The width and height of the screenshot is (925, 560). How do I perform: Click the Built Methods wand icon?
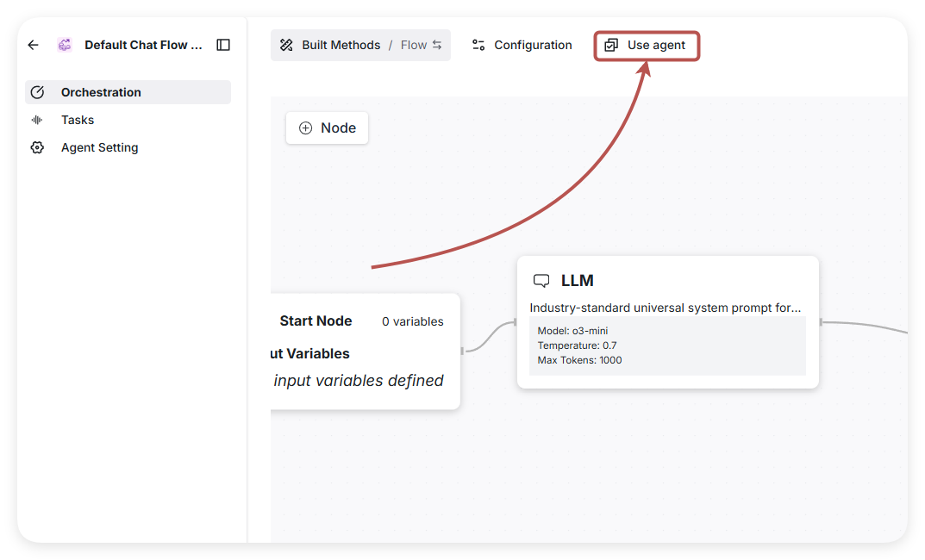[287, 45]
